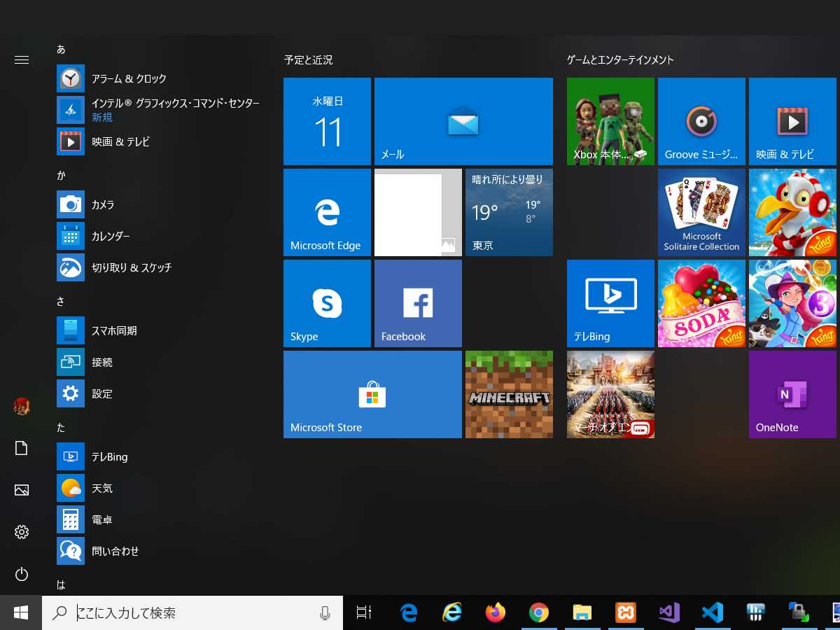Open the テレBing tile
The width and height of the screenshot is (840, 630).
610,303
